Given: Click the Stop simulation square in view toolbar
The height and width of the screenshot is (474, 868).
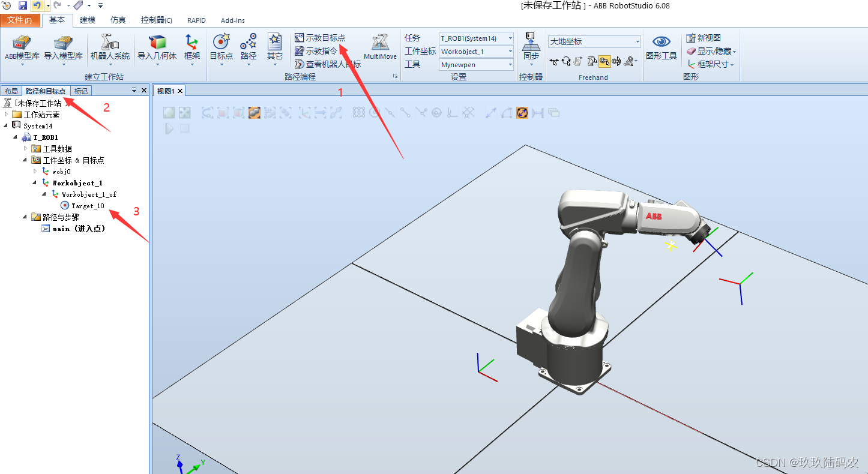Looking at the screenshot, I should pyautogui.click(x=185, y=128).
